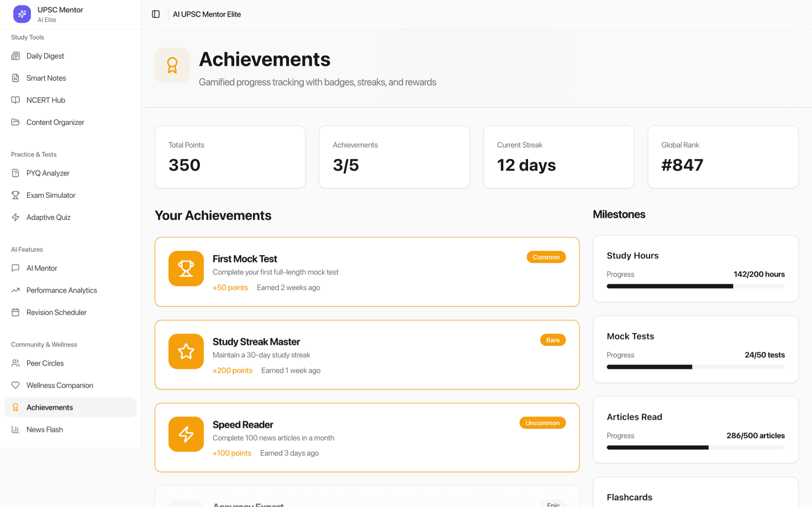Click the Study Hours progress bar
812x507 pixels.
pos(695,286)
